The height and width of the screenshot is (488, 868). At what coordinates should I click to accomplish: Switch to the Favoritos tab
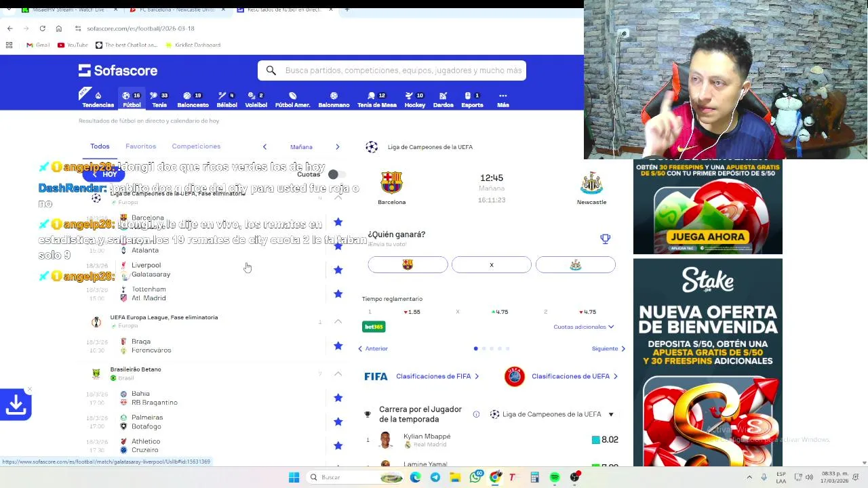pos(140,146)
